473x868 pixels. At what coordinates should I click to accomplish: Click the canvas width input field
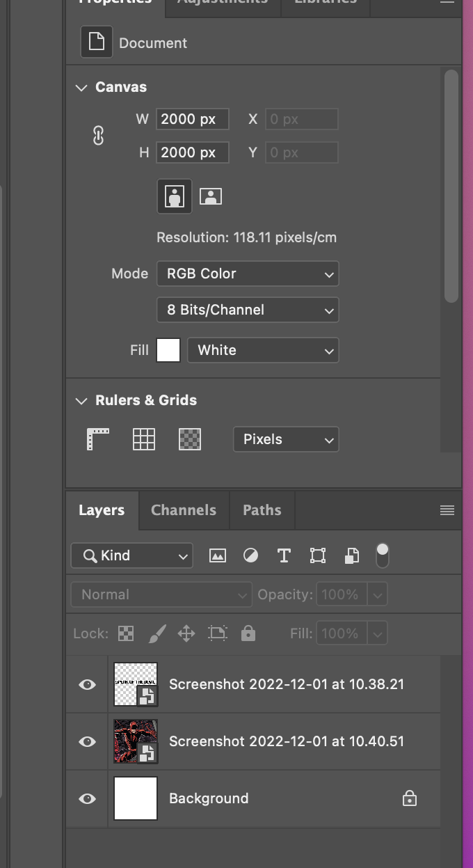tap(193, 119)
